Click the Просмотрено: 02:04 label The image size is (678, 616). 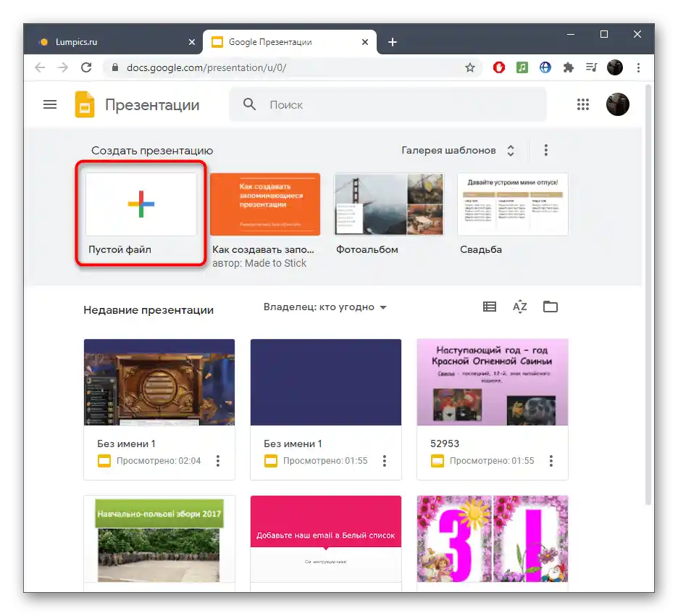[158, 461]
